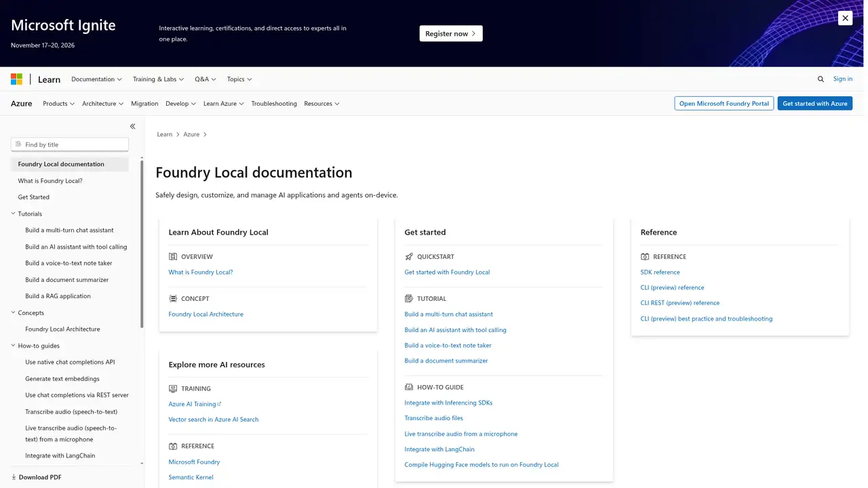Click the Quickstart rocket icon
Screen dimensions: 868x488
(x=409, y=257)
